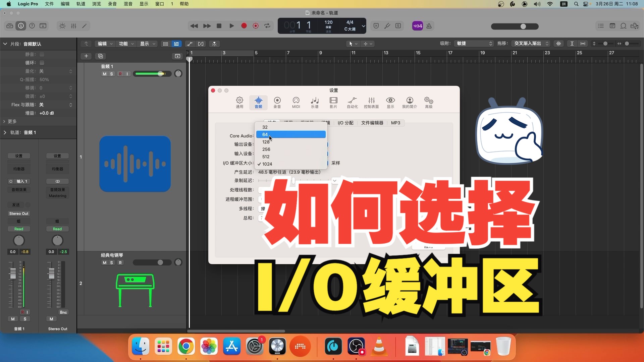Open Editors pencil icon
This screenshot has width=644, height=362.
[x=85, y=26]
